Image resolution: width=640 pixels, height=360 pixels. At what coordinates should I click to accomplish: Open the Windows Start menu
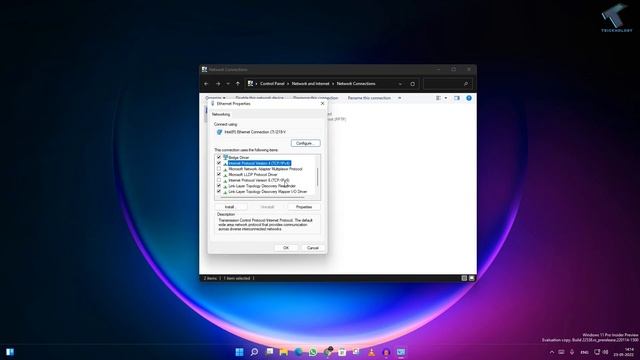coord(240,352)
